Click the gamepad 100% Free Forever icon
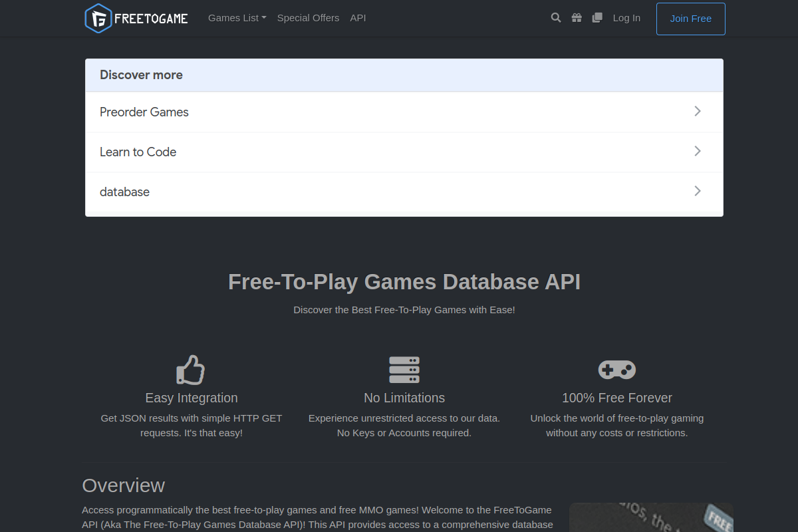798x532 pixels. tap(617, 370)
